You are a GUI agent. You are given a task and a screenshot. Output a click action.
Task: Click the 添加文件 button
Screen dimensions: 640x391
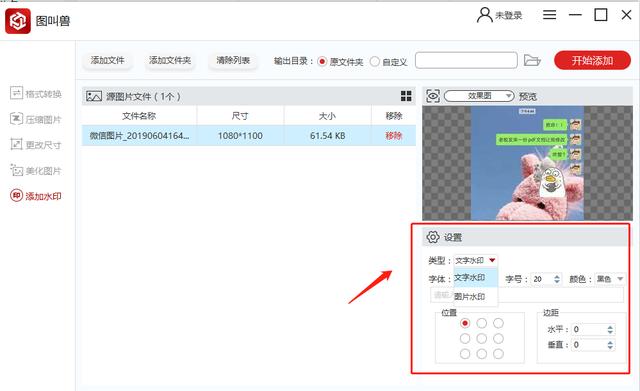(x=107, y=60)
